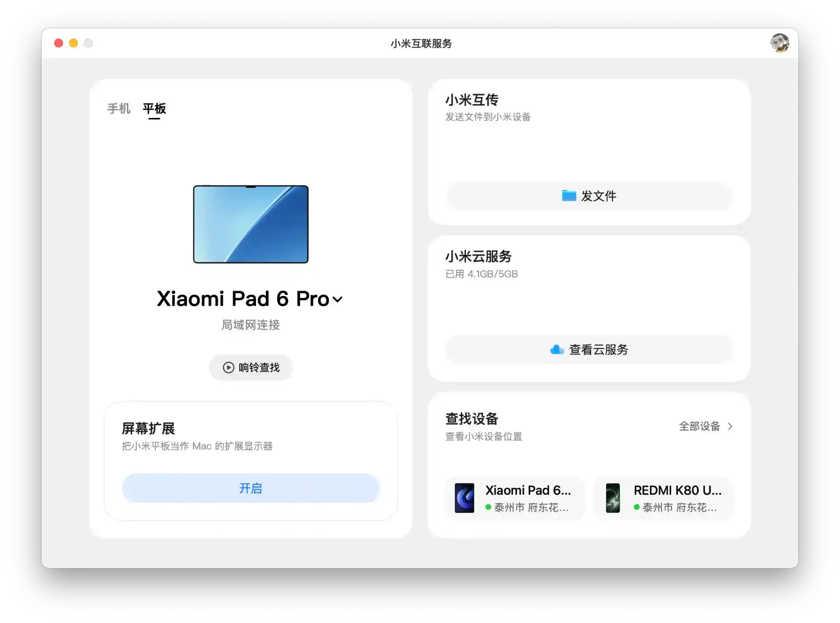840x623 pixels.
Task: Click the red close window button
Action: tap(59, 43)
